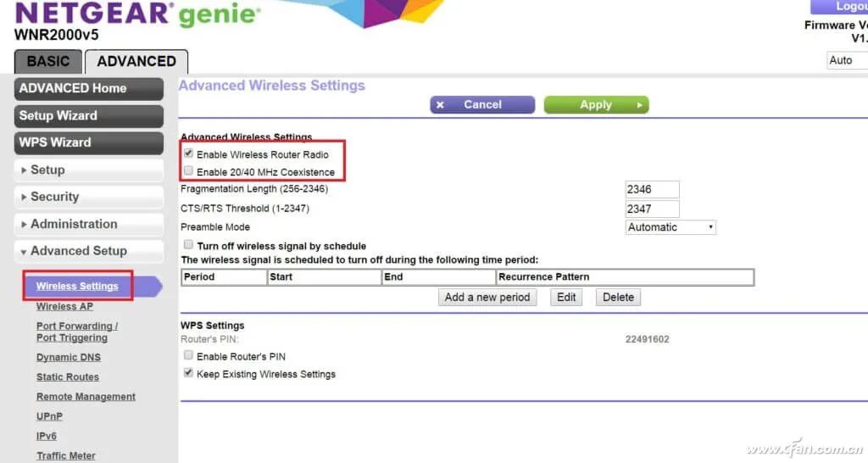Collapse the Advanced Setup section
This screenshot has height=463, width=868.
click(x=89, y=251)
